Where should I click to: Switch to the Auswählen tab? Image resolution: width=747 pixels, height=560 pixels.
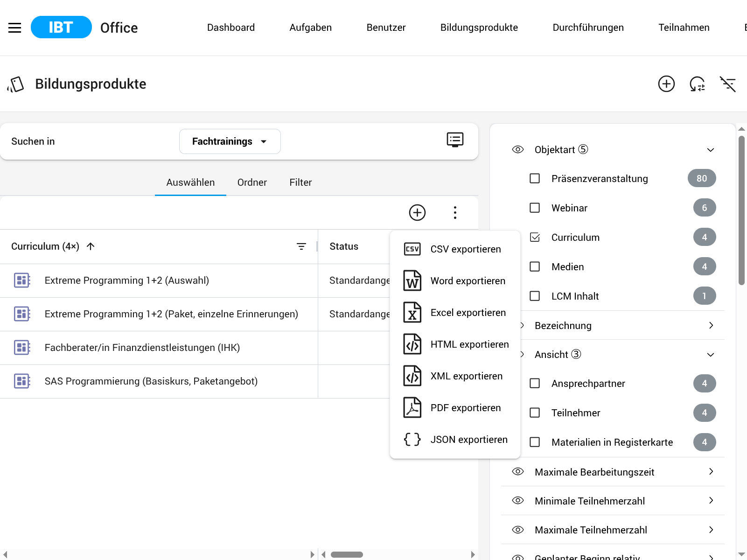pos(190,182)
